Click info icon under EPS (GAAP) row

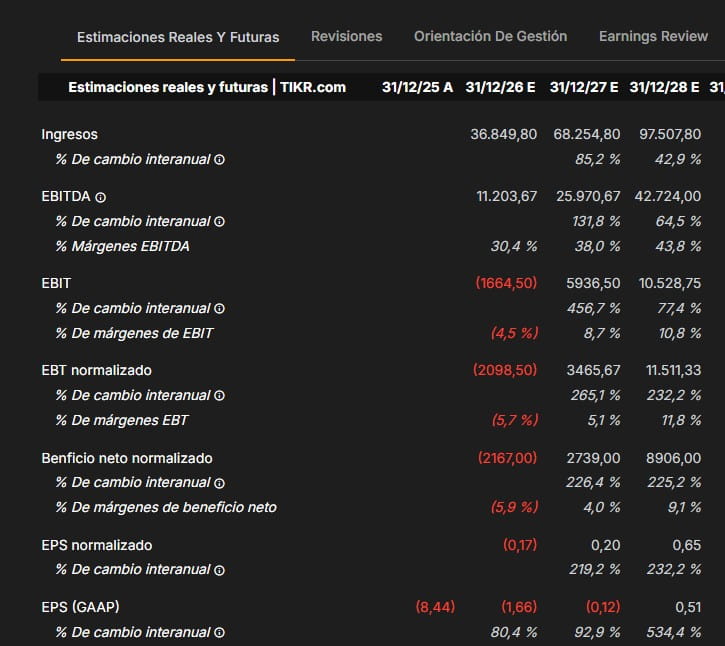pos(220,633)
